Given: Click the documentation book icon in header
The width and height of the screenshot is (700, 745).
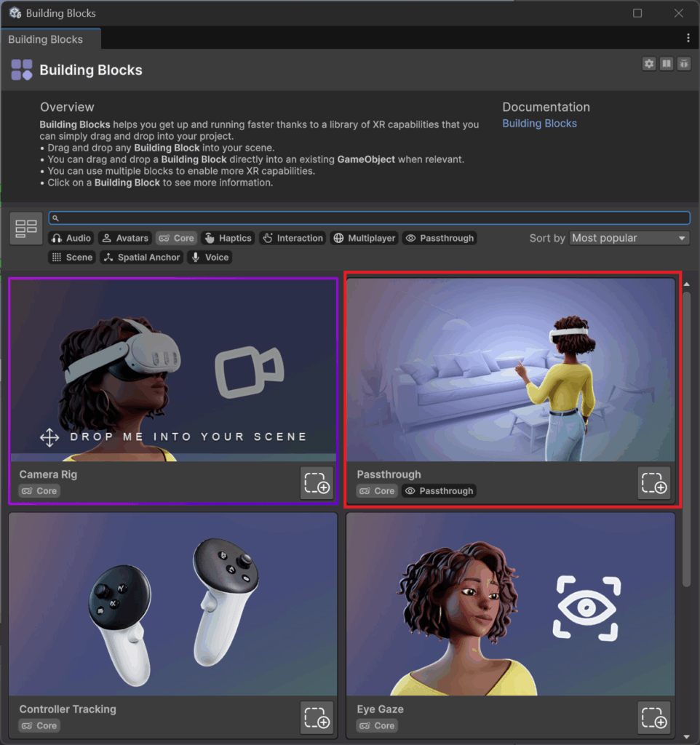Looking at the screenshot, I should [x=667, y=64].
